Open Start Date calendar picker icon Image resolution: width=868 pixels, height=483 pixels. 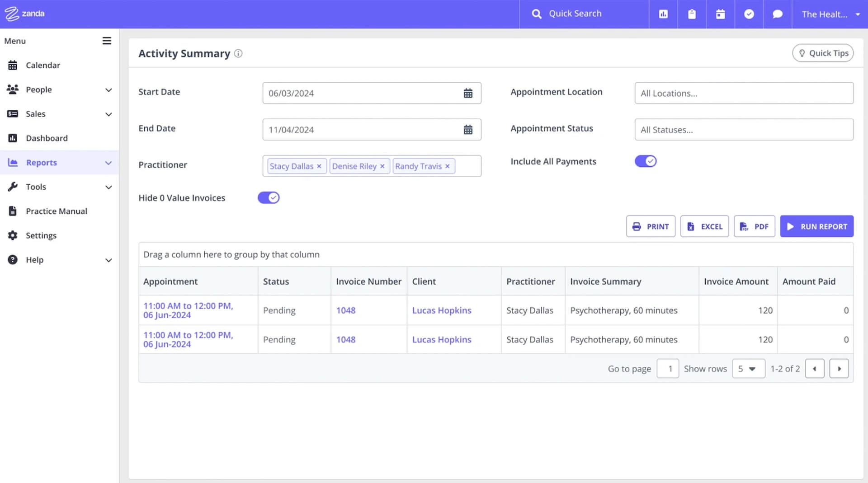tap(468, 93)
